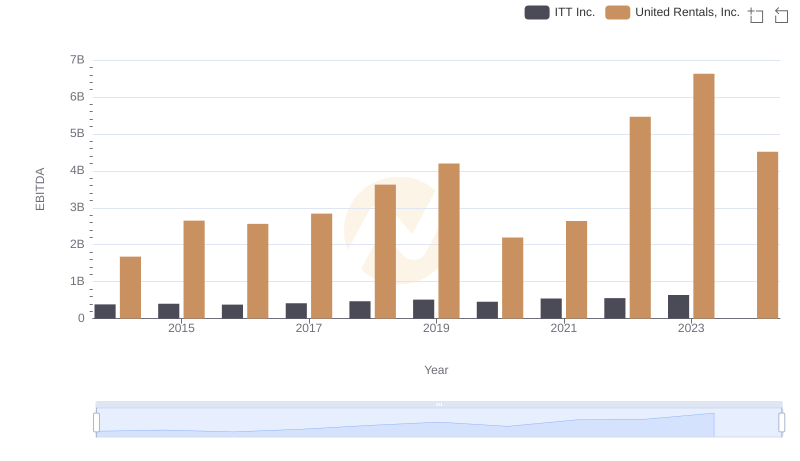Click the 2019 x-axis label
The width and height of the screenshot is (800, 461).
436,328
